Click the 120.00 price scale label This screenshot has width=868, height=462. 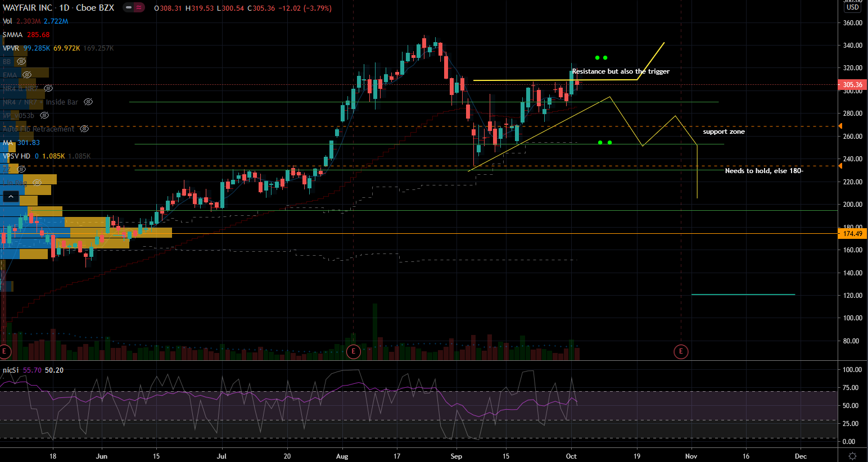(852, 295)
